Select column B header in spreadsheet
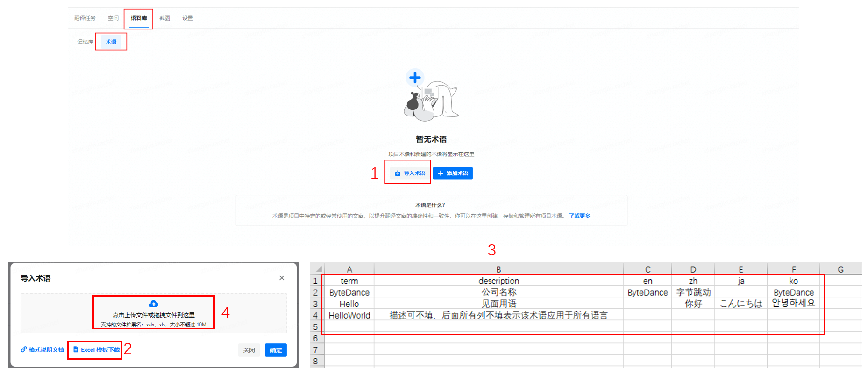Screen dimensions: 868x377 coord(498,269)
